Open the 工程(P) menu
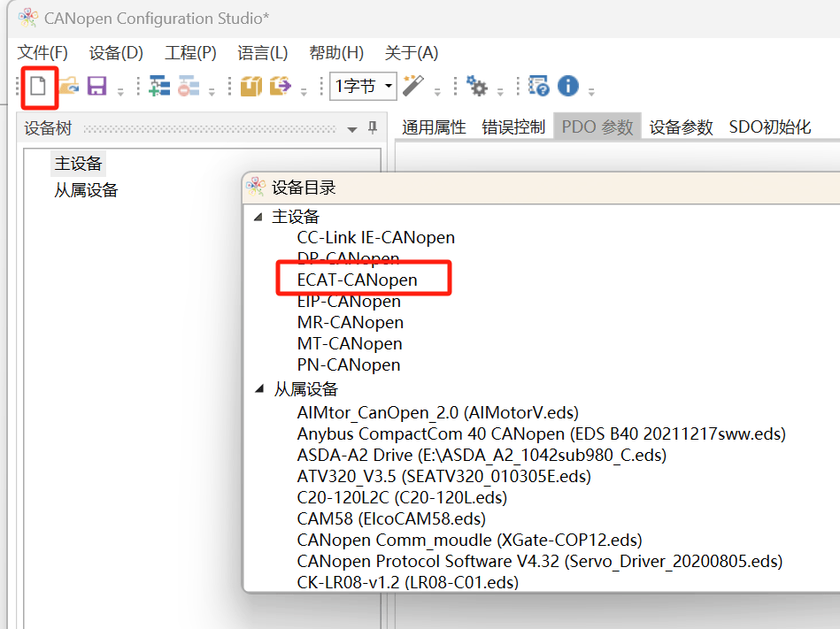Screen dimensions: 840x629 (190, 52)
